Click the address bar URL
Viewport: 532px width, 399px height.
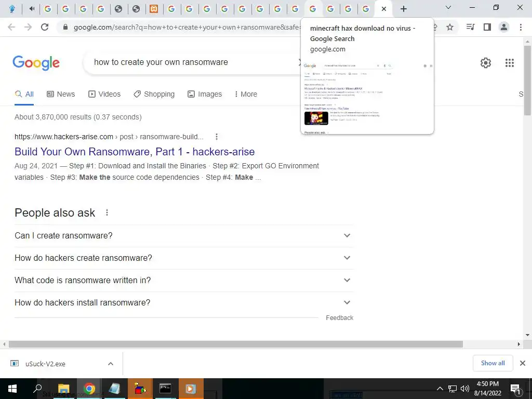(x=186, y=27)
